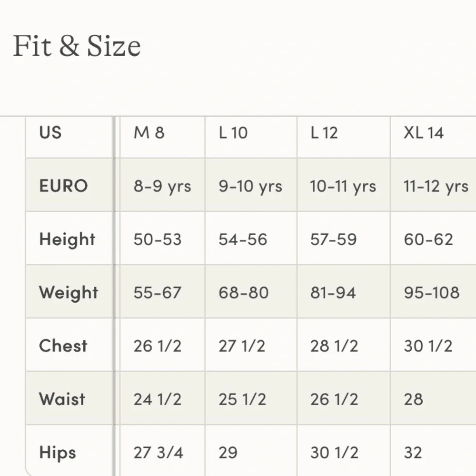Select the Chest row label
Viewport: 476px width, 476px height.
pos(63,346)
